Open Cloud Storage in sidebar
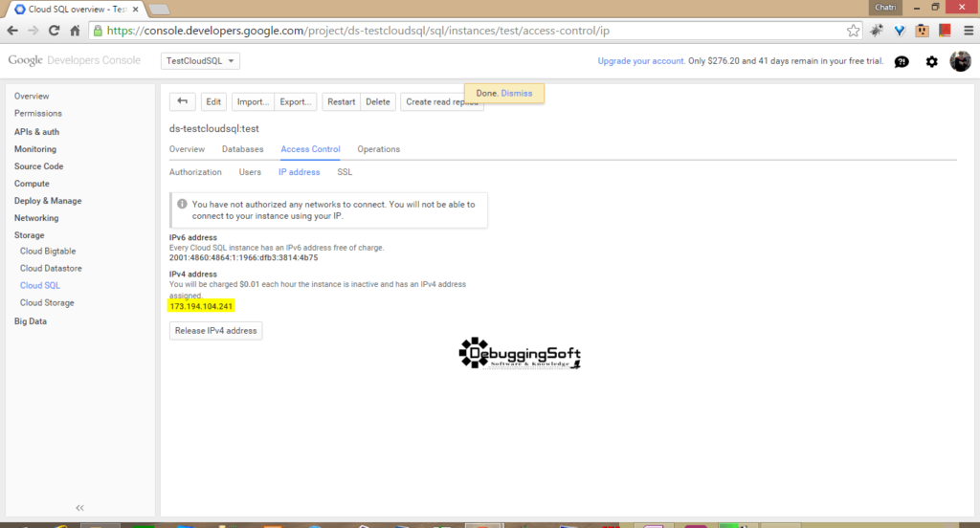Screen dimensions: 980x528 pyautogui.click(x=47, y=302)
